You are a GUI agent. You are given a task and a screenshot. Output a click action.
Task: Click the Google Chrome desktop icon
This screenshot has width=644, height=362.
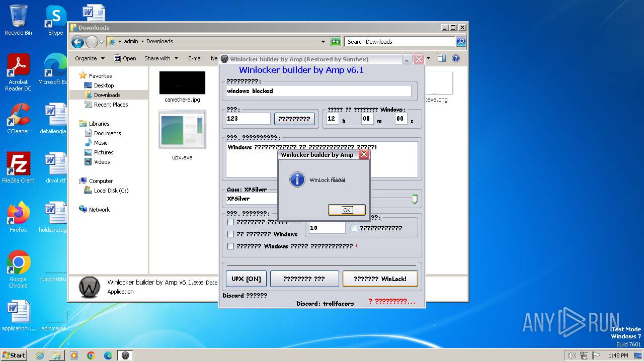click(x=18, y=269)
